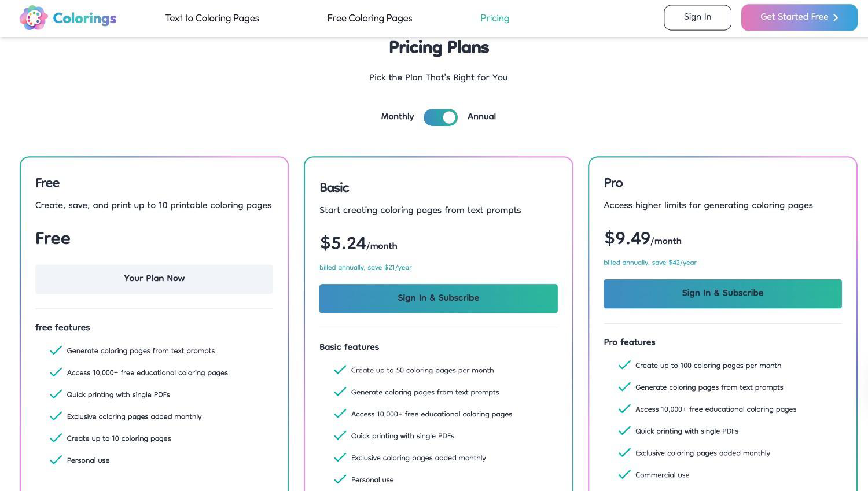The width and height of the screenshot is (868, 491).
Task: Click Sign In & Subscribe under the Basic plan
Action: click(438, 298)
